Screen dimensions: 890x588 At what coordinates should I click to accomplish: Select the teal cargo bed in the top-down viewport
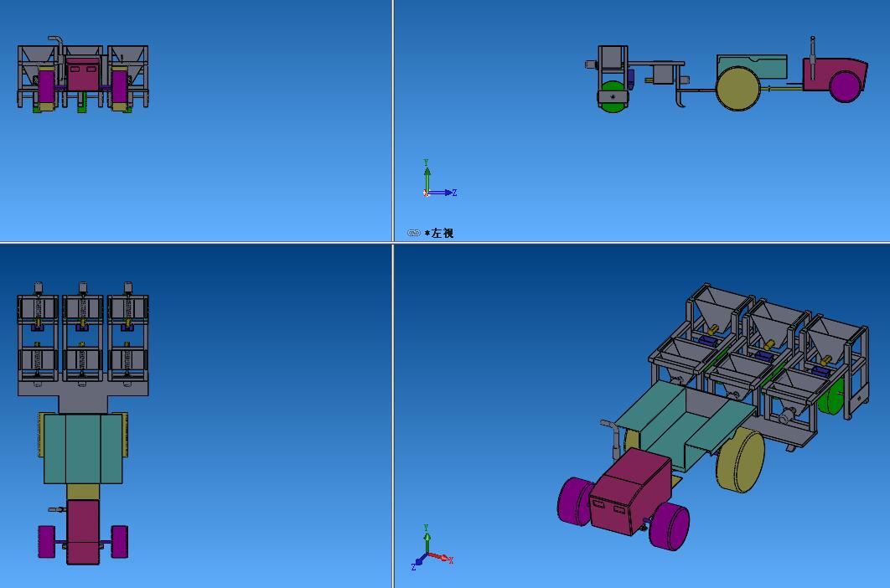(x=83, y=448)
